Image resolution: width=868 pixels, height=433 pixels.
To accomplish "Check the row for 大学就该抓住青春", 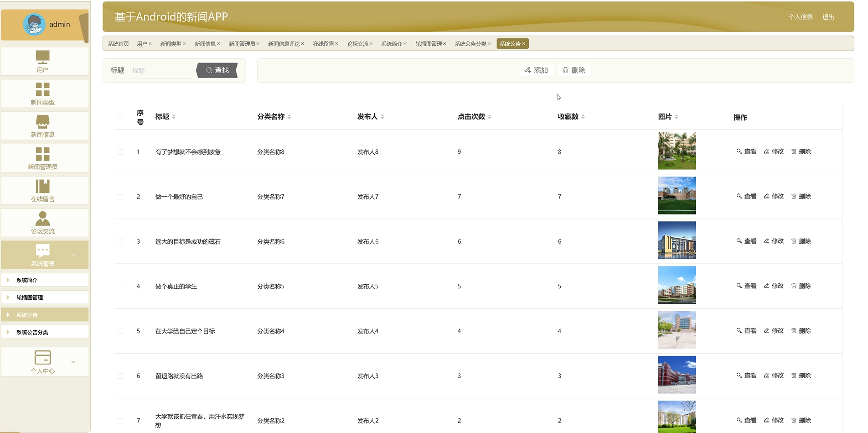I will [x=120, y=421].
